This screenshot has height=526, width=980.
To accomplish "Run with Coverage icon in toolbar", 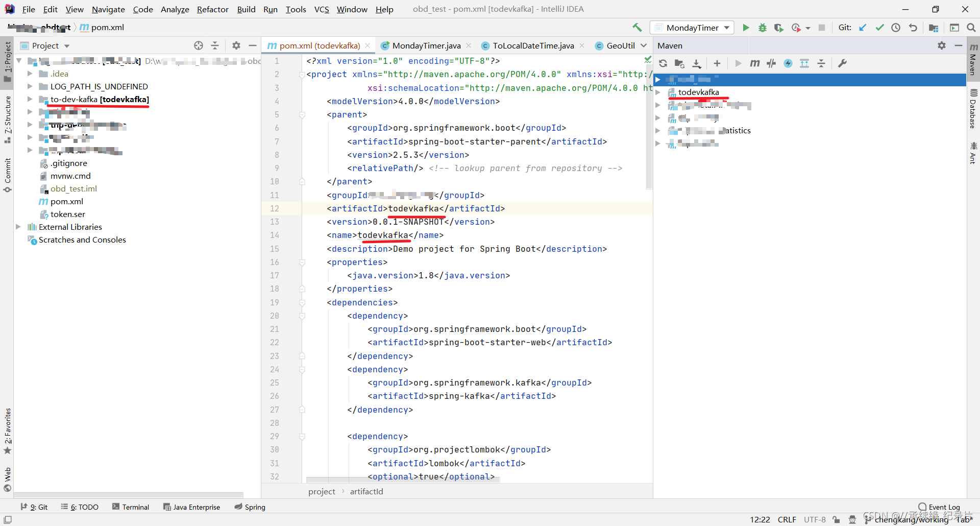I will pos(778,28).
